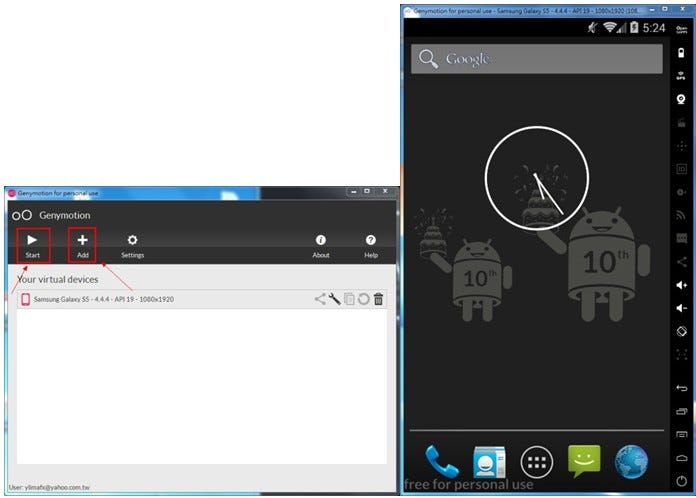Maximize the Genymotion manager window
The width and height of the screenshot is (696, 498).
(x=367, y=191)
